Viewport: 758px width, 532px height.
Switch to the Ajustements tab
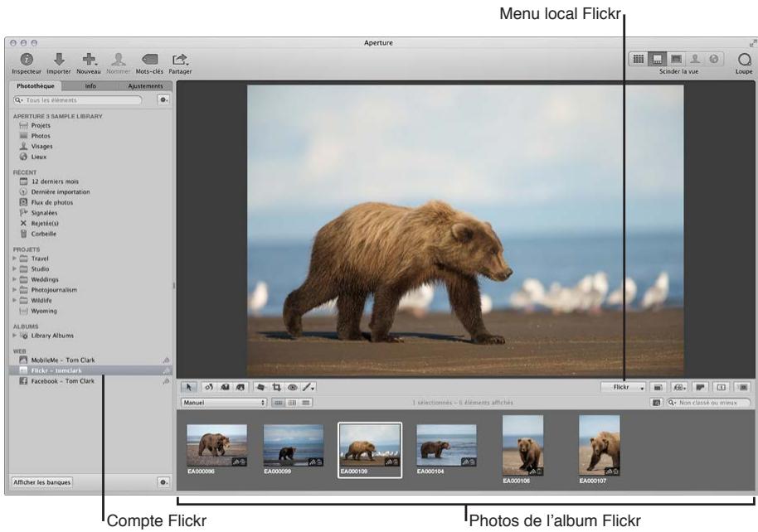tap(145, 86)
